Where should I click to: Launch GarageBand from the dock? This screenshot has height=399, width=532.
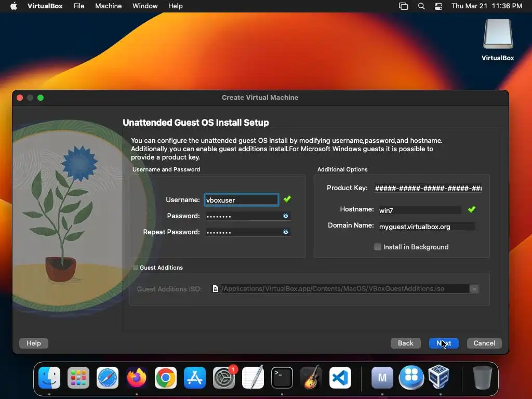click(311, 378)
